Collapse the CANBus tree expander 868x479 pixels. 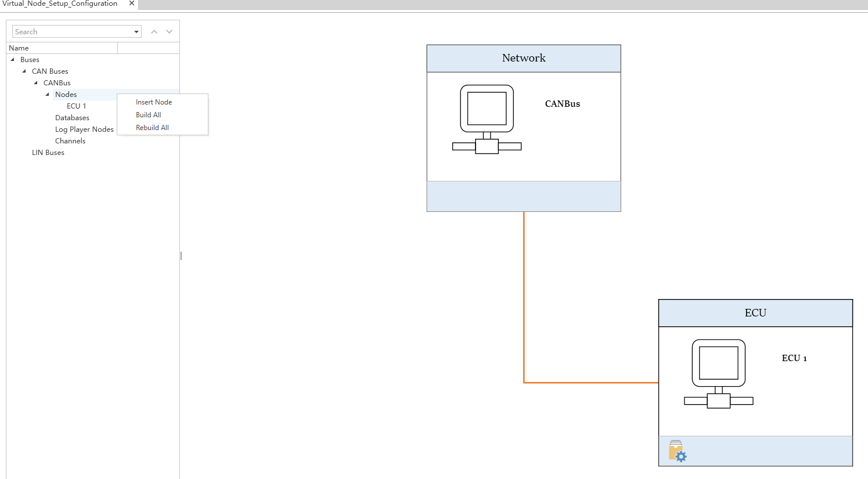tap(36, 83)
